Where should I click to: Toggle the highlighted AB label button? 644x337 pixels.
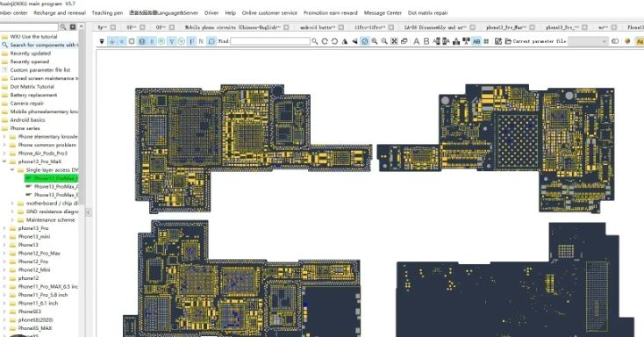coord(476,41)
